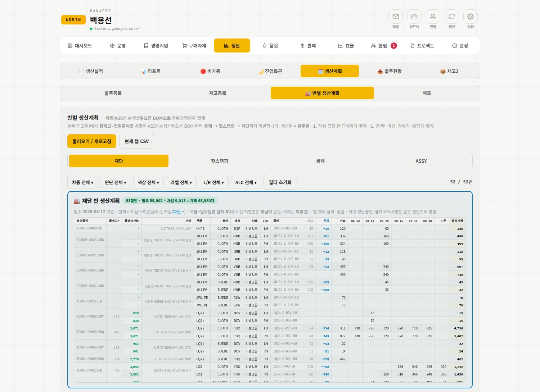Screen dimensions: 540x392
Task: Click the fabric code EC003-DSCKLVNB
Action: [90, 270]
